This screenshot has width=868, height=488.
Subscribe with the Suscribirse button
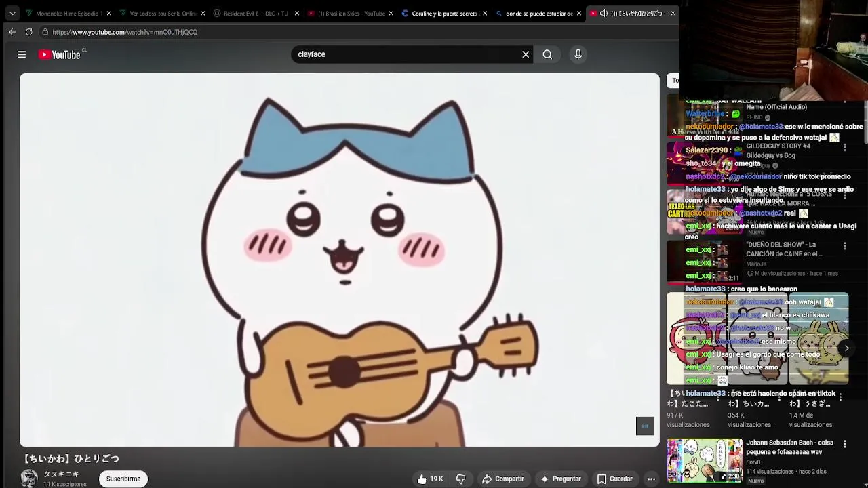(x=123, y=479)
